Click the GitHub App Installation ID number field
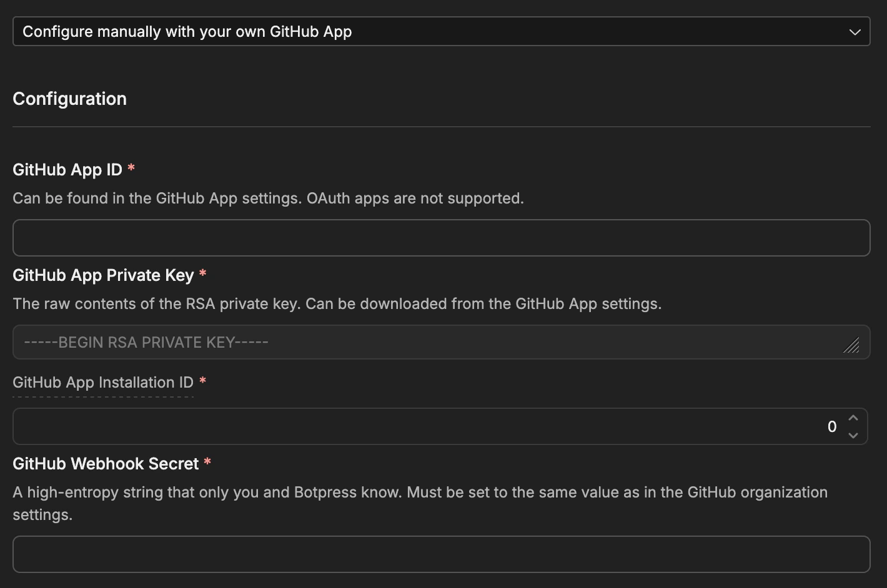887x588 pixels. (440, 426)
